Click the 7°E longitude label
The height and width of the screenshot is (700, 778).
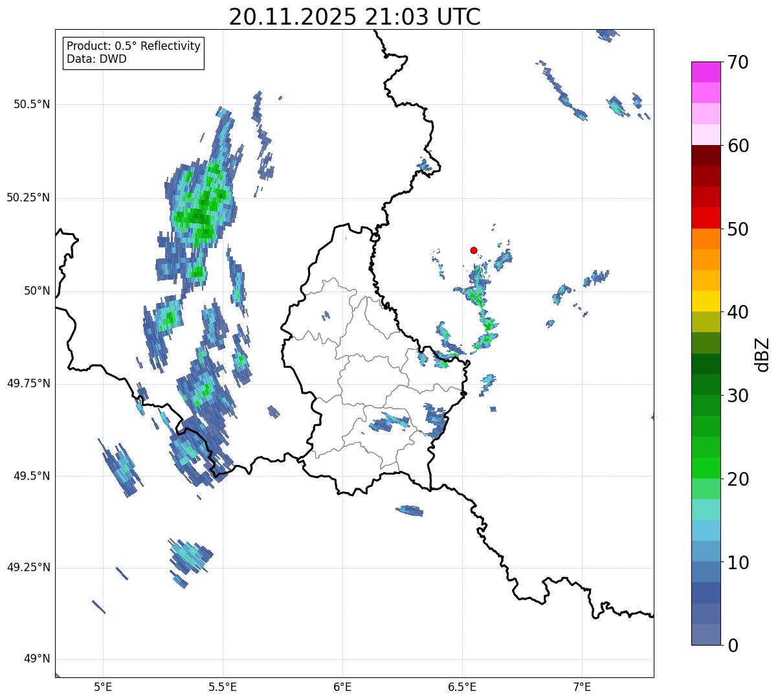[x=582, y=686]
